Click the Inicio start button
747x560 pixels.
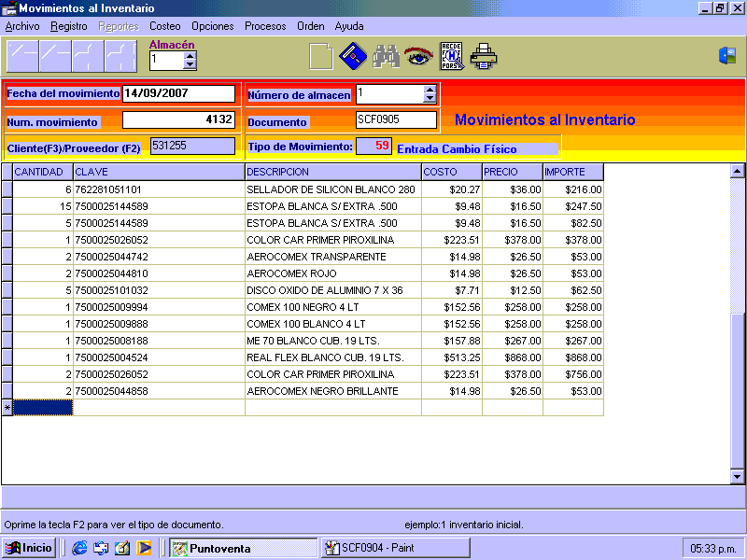pos(29,548)
